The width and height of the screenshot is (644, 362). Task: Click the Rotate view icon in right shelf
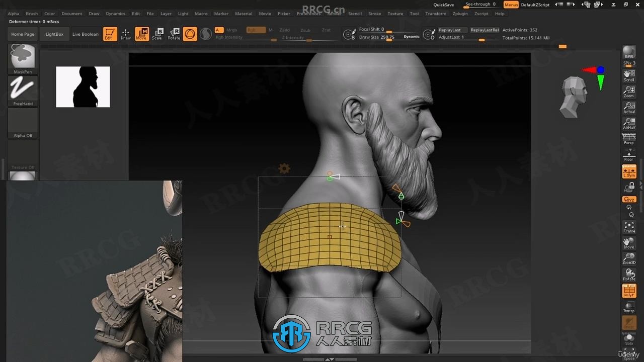pos(629,275)
